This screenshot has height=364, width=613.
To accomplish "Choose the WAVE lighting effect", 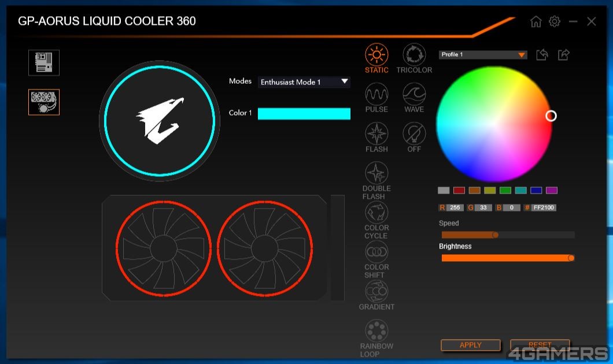I will click(414, 94).
